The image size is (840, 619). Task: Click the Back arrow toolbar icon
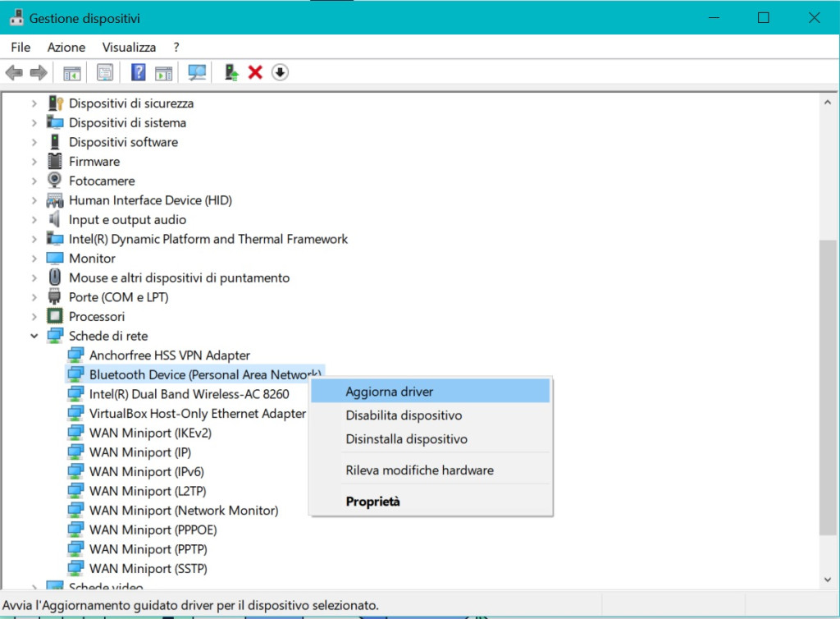14,72
